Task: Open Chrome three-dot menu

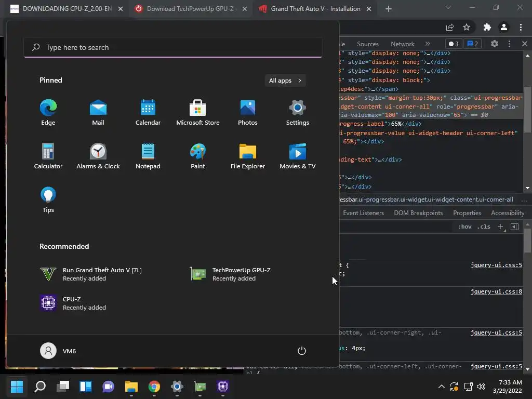Action: [x=521, y=28]
